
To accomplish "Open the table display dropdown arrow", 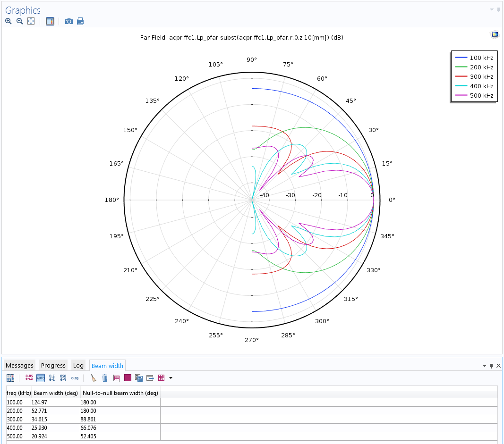I will (171, 378).
